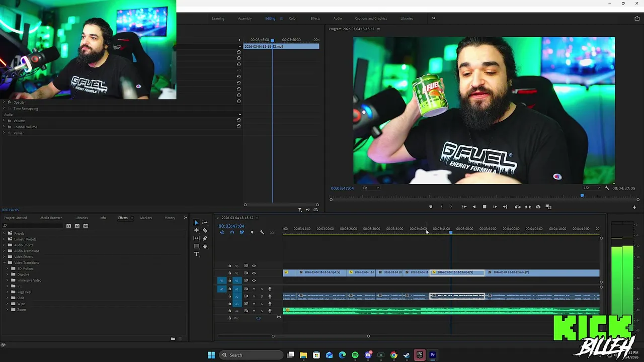
Task: Show hidden panel tabs overflow chevron
Action: pos(185,218)
